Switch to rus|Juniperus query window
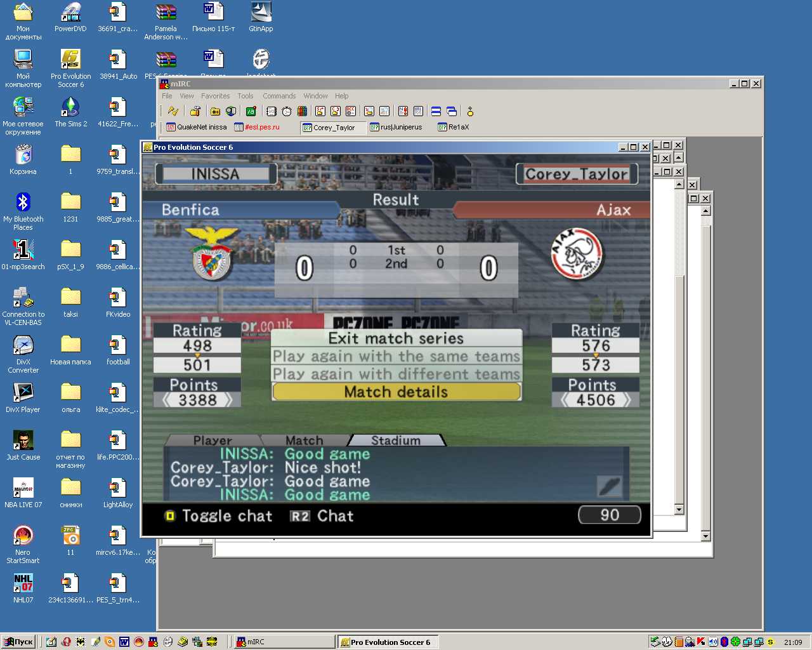The height and width of the screenshot is (650, 812). point(396,127)
